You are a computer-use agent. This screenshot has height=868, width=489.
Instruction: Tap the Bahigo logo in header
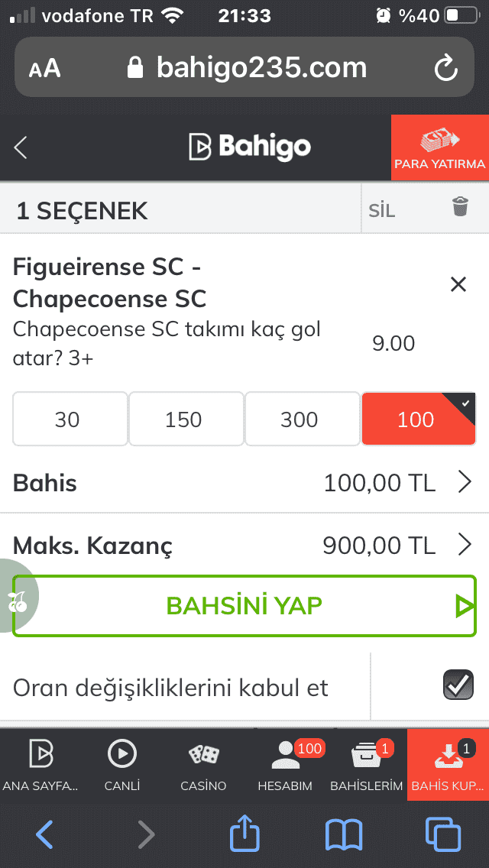tap(250, 147)
